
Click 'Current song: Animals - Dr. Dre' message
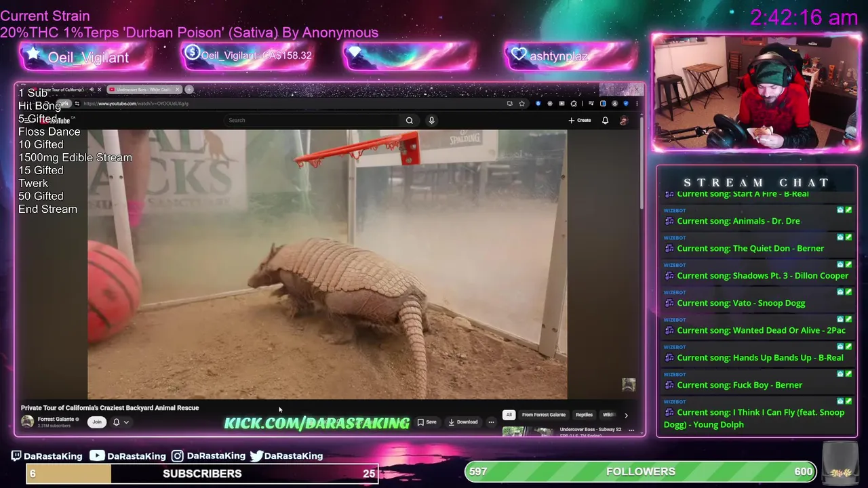point(738,221)
